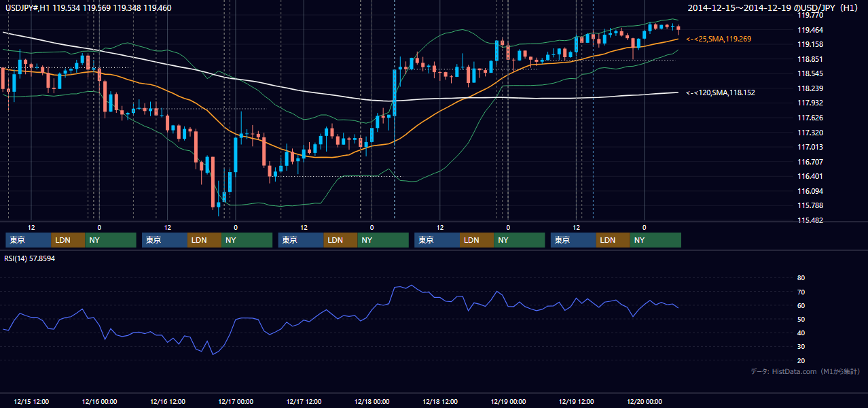Click the 12/19 00:00 date label
The width and height of the screenshot is (868, 408).
click(508, 401)
